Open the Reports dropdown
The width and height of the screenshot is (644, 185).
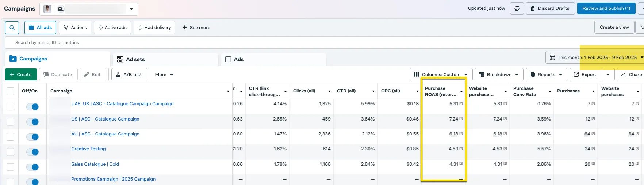point(546,75)
